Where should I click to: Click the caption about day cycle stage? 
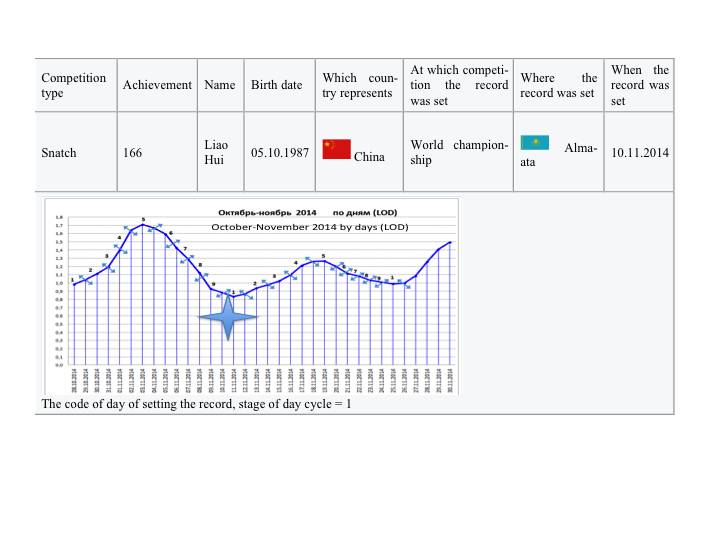[x=196, y=404]
